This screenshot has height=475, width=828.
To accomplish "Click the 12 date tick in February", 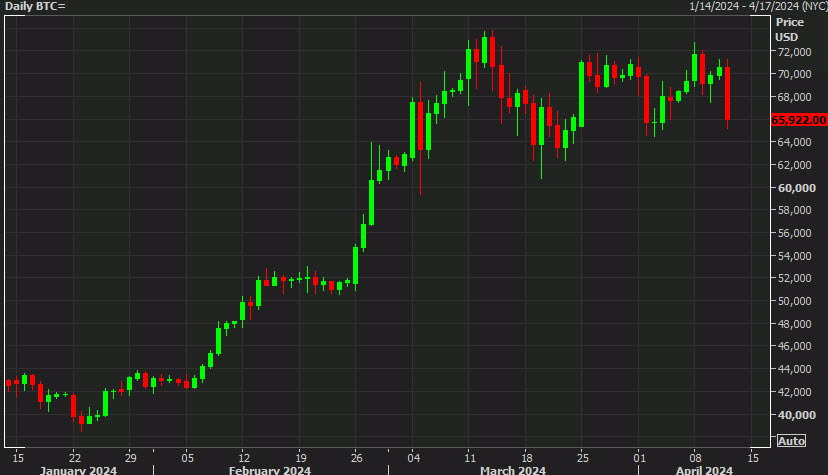I will (243, 458).
